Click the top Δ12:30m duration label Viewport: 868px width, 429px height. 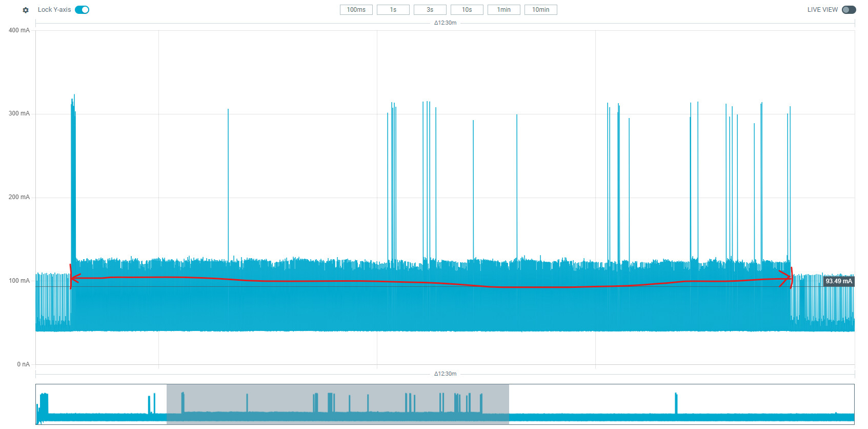tap(445, 23)
